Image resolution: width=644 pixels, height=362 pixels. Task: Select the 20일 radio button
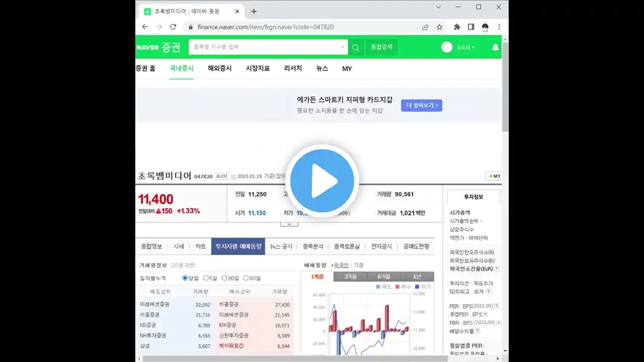tap(224, 278)
